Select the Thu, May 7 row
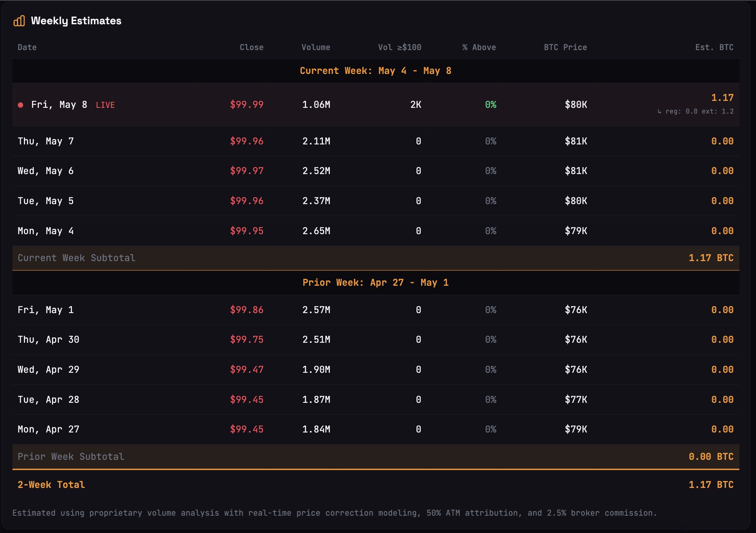The image size is (756, 533). 376,141
